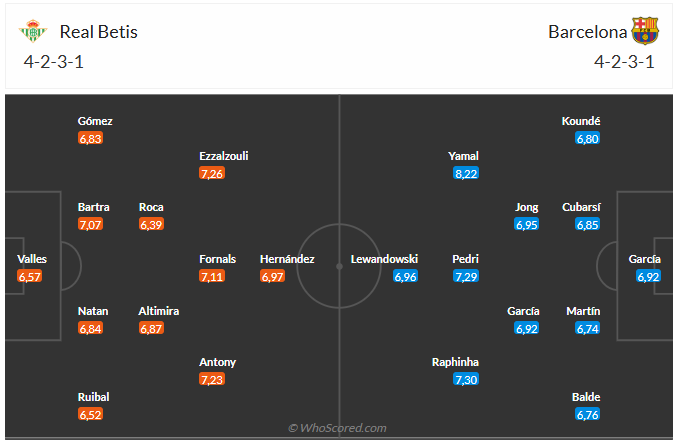This screenshot has width=673, height=440.
Task: Select Bartra's 7,07 rating badge
Action: [x=90, y=224]
